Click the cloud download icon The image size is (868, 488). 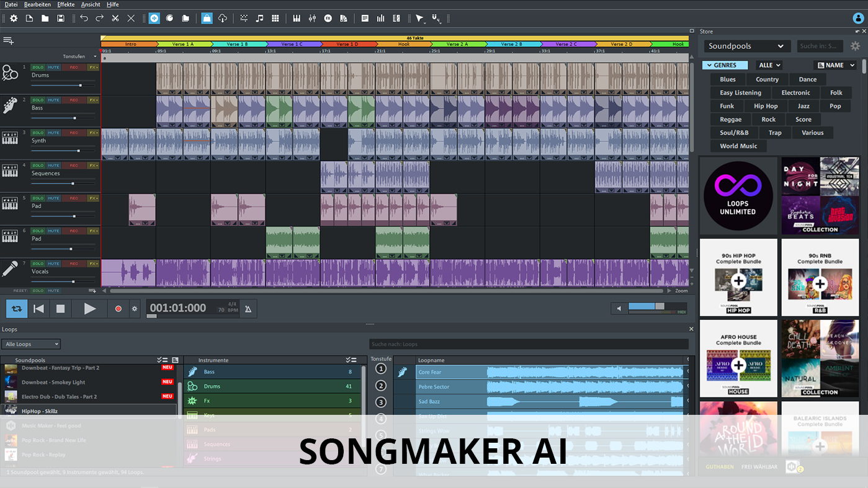(223, 19)
